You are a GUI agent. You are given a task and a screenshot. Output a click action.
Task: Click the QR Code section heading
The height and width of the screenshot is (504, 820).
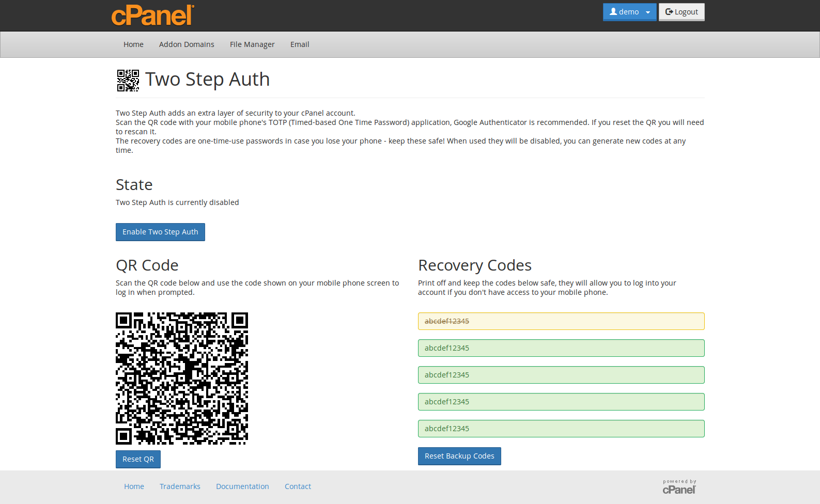tap(147, 265)
